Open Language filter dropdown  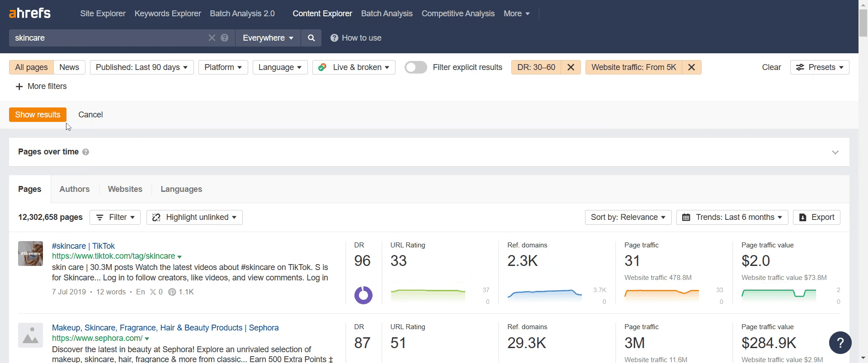pos(280,67)
